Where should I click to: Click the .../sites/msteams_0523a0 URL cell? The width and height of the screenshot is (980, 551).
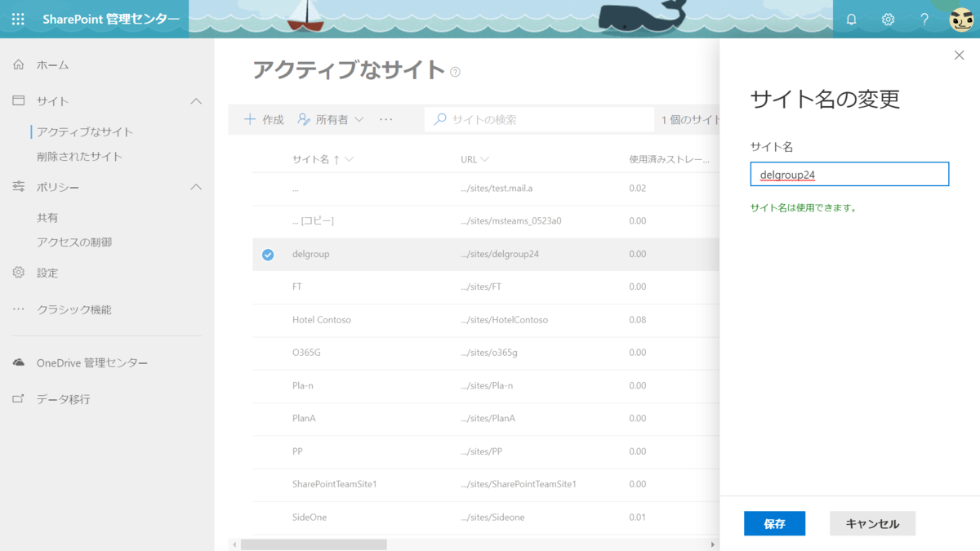click(511, 221)
